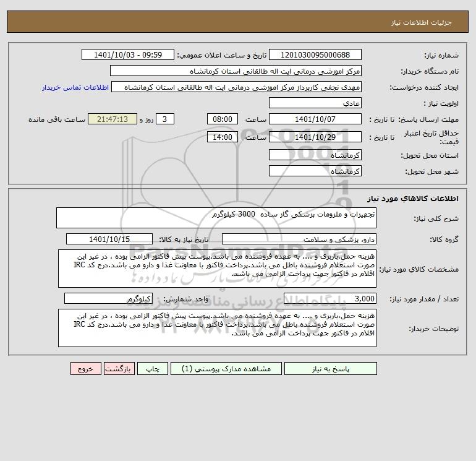Click the quantity field 3,000
Viewport: 476px width, 461px height.
click(330, 299)
